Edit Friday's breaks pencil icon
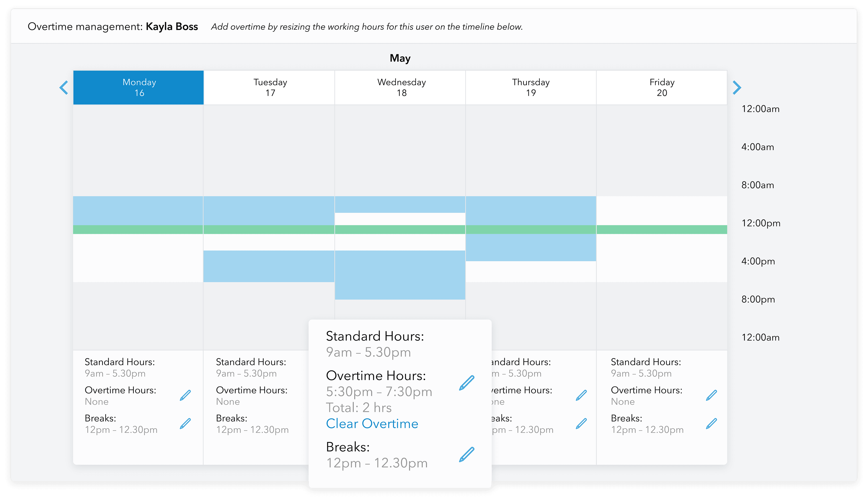 pos(711,424)
